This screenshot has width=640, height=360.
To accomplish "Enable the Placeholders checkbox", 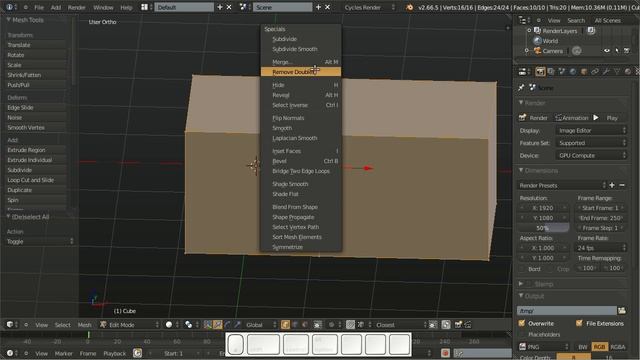I will click(x=522, y=334).
